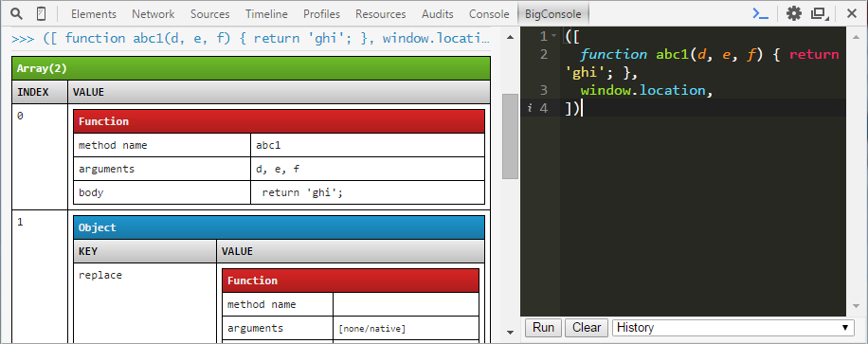This screenshot has width=868, height=344.
Task: Click the output pane scroll down arrow
Action: click(510, 333)
